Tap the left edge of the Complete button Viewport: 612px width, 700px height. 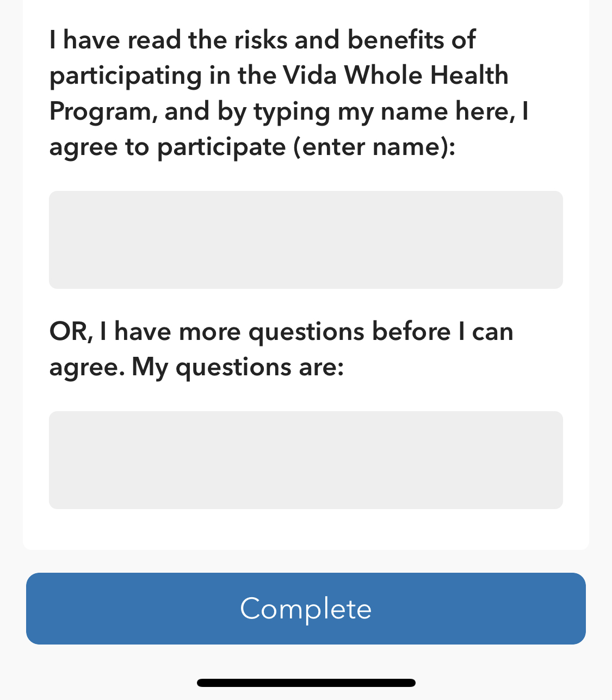click(x=44, y=608)
